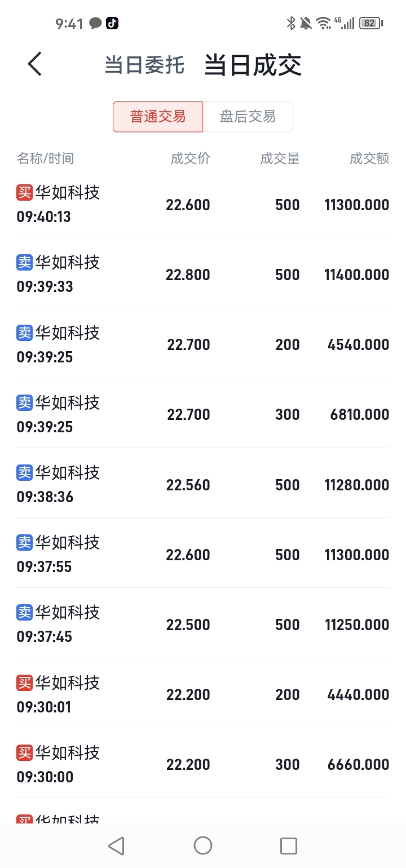406x868 pixels.
Task: Tap the 成交价 column header
Action: click(190, 158)
